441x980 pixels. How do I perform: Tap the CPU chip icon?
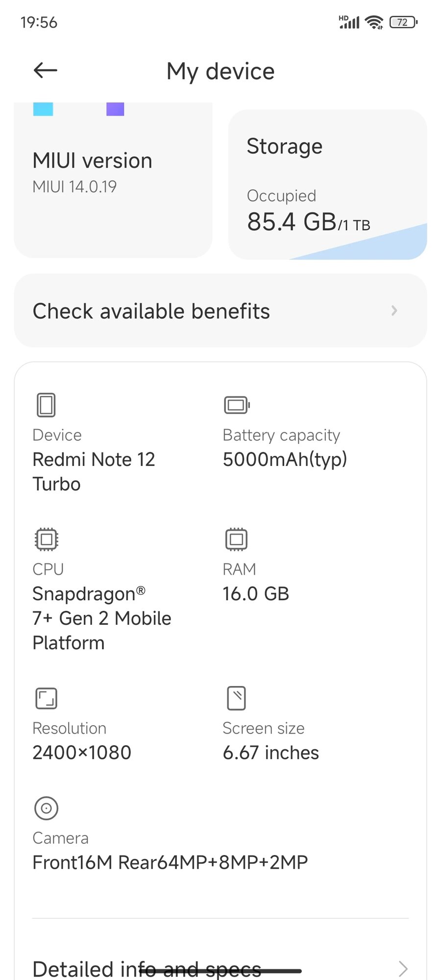pyautogui.click(x=47, y=539)
